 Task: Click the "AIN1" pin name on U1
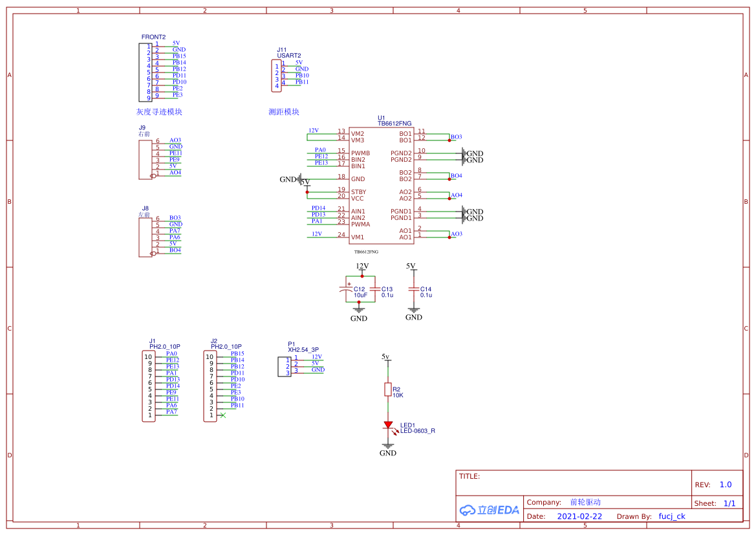pos(358,212)
